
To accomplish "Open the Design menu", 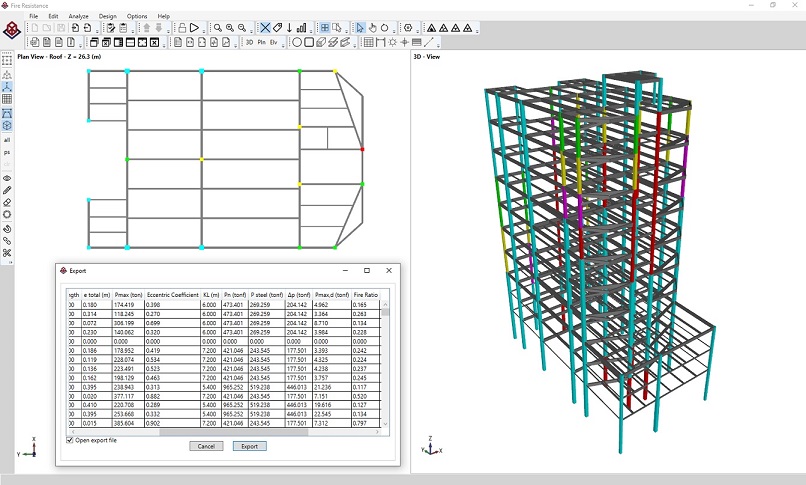I will [x=107, y=16].
